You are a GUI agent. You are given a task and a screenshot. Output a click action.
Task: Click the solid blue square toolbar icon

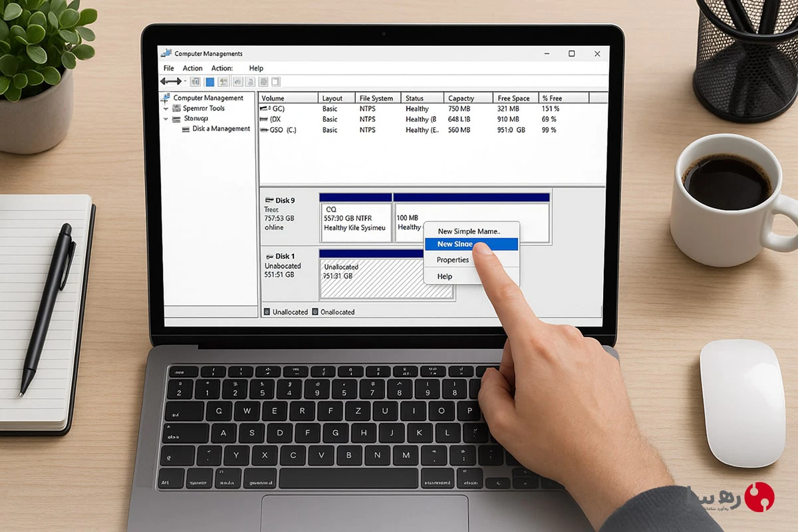pos(209,82)
